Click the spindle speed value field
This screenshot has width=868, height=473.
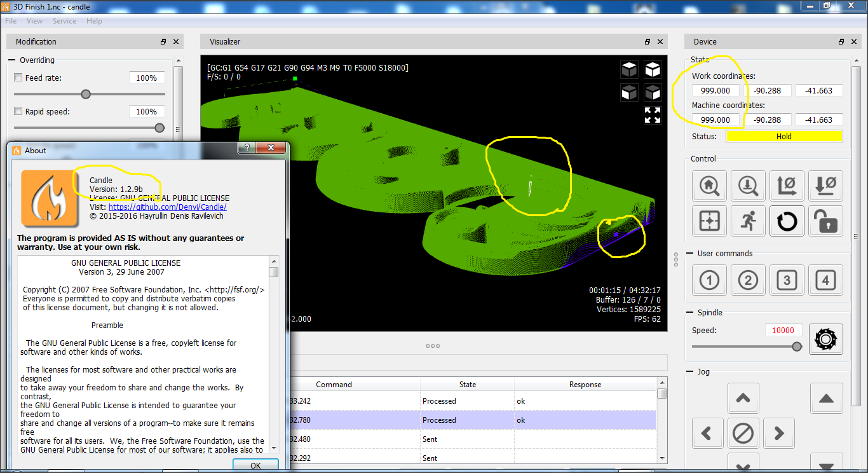(783, 331)
